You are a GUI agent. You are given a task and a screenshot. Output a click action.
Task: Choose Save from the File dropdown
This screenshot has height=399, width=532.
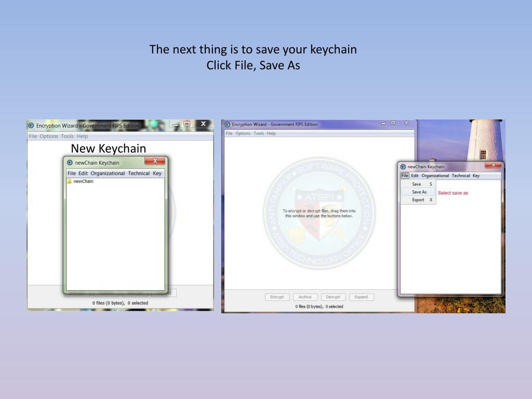pos(418,184)
